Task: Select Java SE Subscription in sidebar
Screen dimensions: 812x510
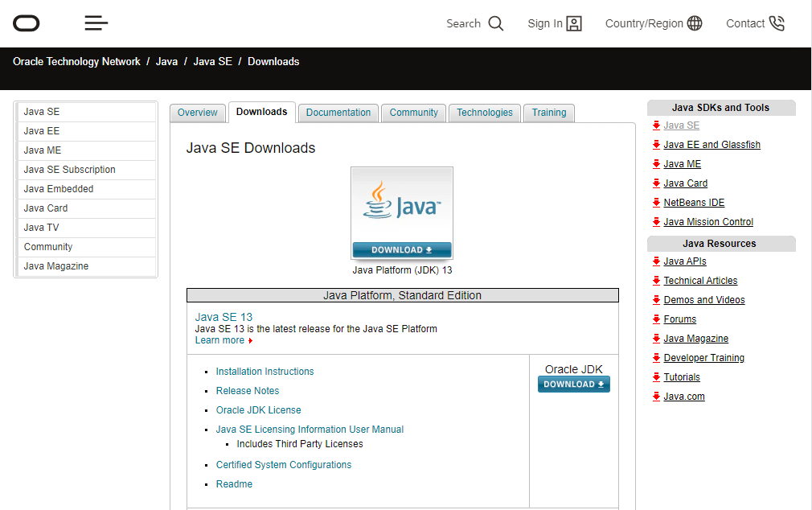Action: 85,170
